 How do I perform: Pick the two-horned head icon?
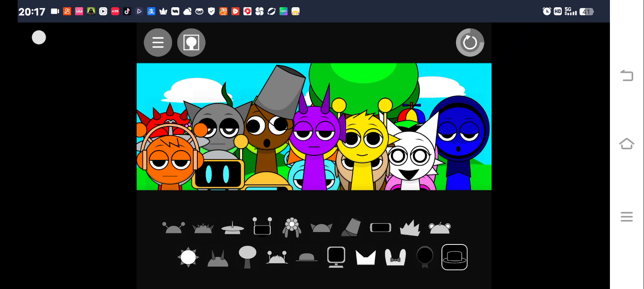point(218,258)
